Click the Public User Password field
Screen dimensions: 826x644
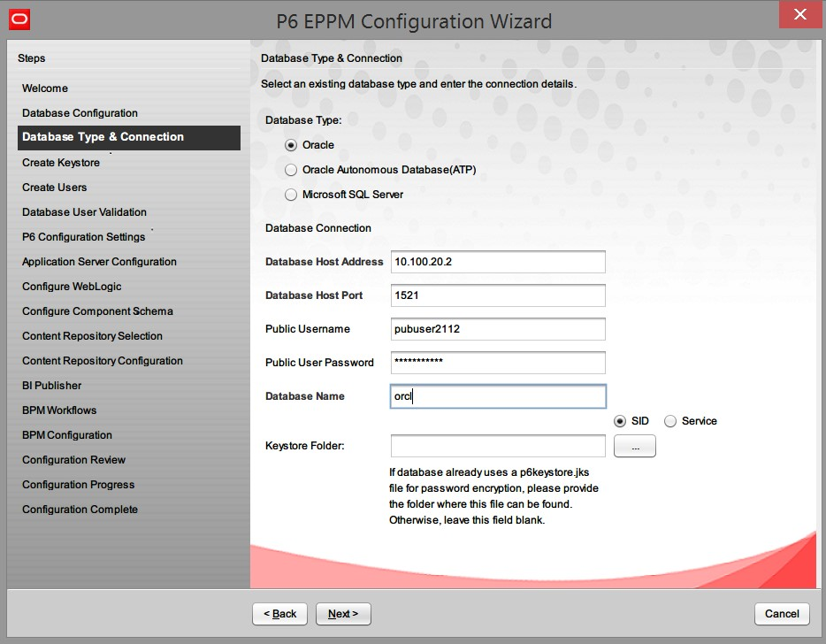point(498,363)
